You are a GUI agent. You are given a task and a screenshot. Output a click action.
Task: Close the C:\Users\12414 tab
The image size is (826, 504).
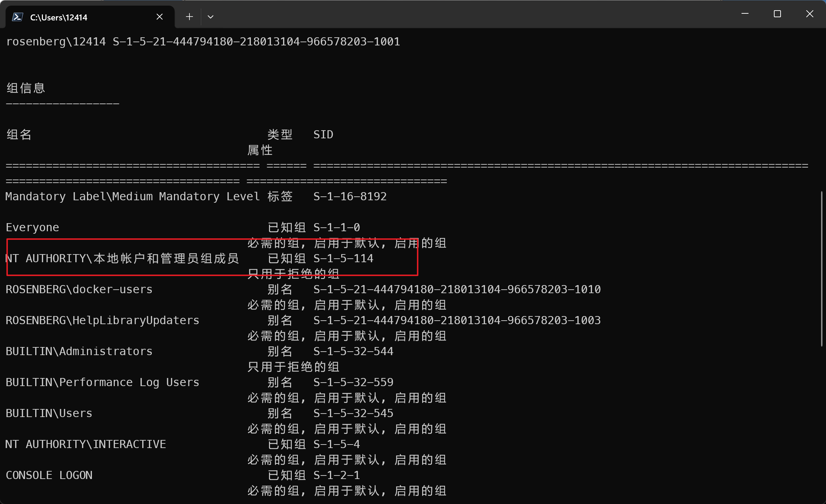click(159, 17)
